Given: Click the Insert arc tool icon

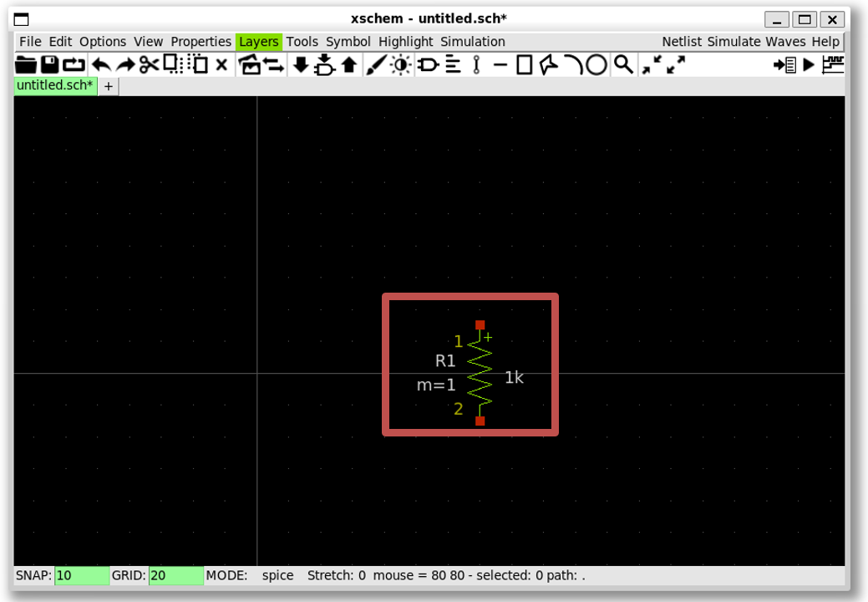Looking at the screenshot, I should pos(572,64).
